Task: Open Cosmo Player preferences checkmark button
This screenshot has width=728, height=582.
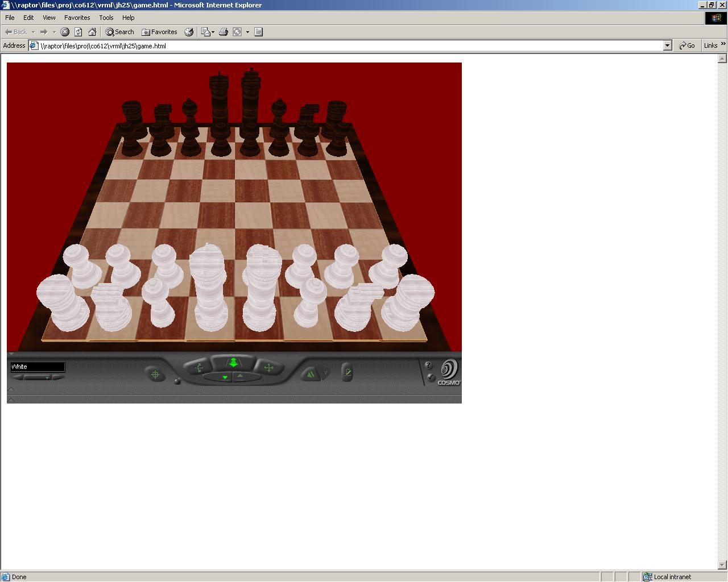Action: click(430, 377)
